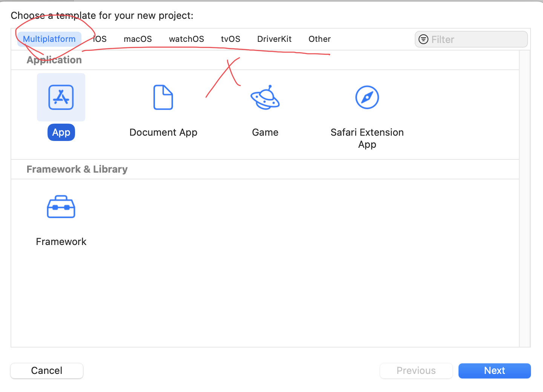Select the Framework template icon
543x392 pixels.
point(61,207)
